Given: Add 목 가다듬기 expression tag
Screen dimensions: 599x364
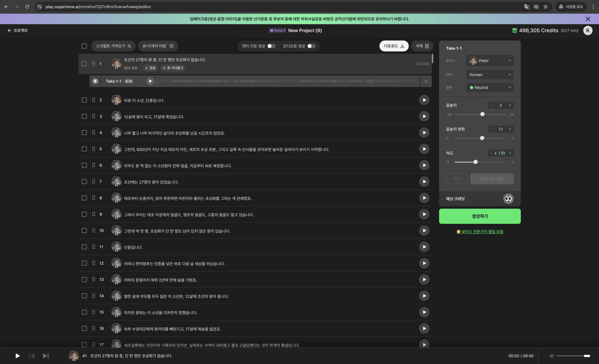Looking at the screenshot, I should [173, 68].
